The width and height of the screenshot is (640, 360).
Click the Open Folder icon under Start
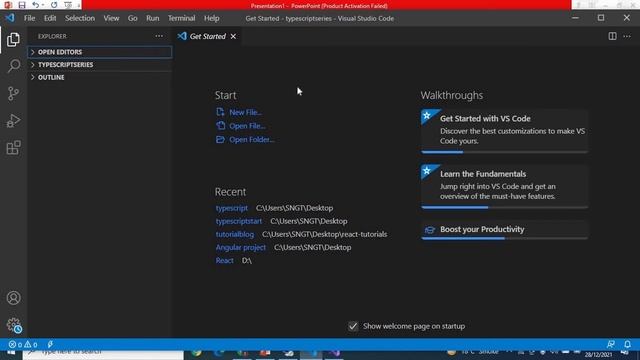coord(220,140)
